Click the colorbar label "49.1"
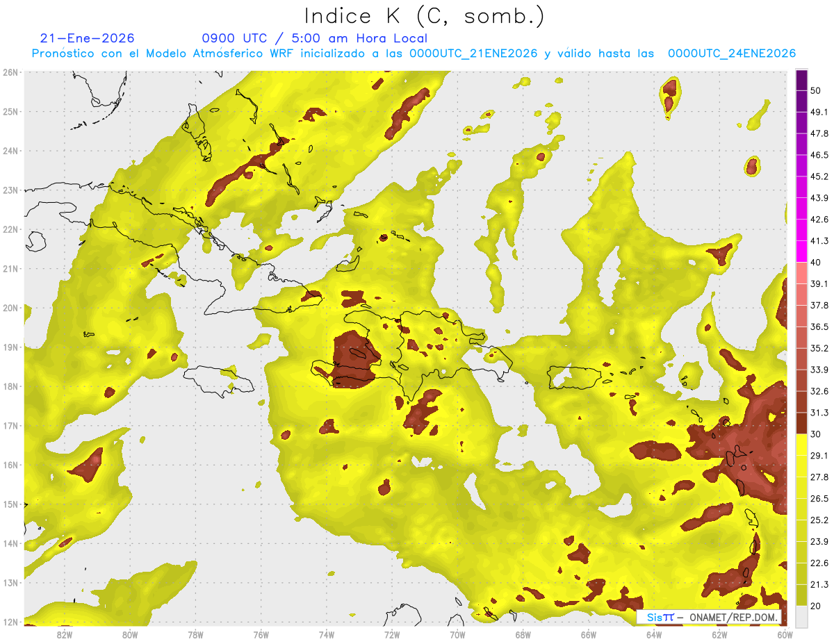This screenshot has height=644, width=834. point(819,112)
